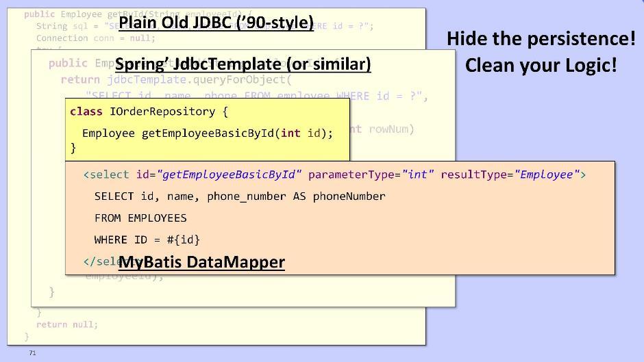This screenshot has width=644, height=362.
Task: Click the closing brace in yellow box
Action: pyautogui.click(x=73, y=148)
